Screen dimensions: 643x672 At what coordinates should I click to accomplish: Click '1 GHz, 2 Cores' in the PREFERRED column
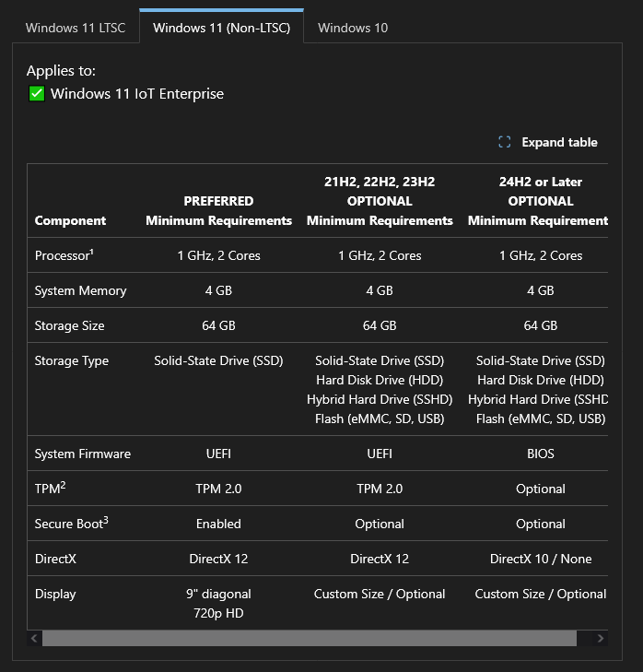(x=218, y=256)
